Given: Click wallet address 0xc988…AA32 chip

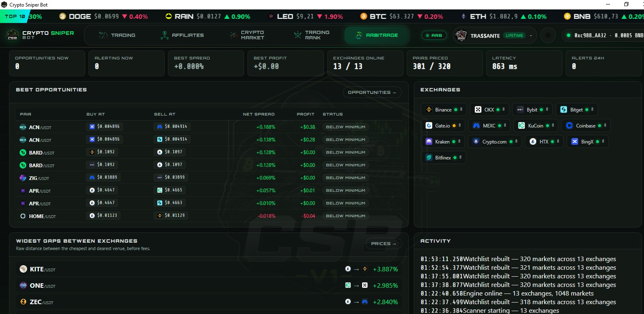Looking at the screenshot, I should pos(603,35).
